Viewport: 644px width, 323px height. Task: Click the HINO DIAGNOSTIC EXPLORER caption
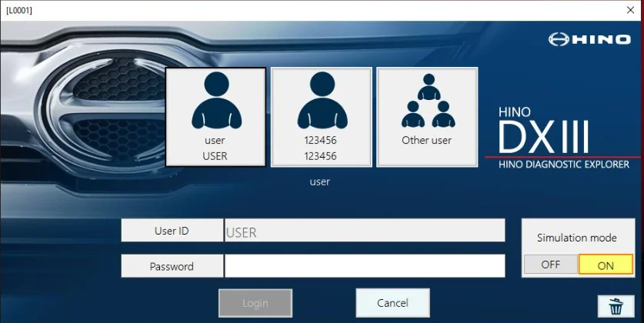(x=564, y=165)
